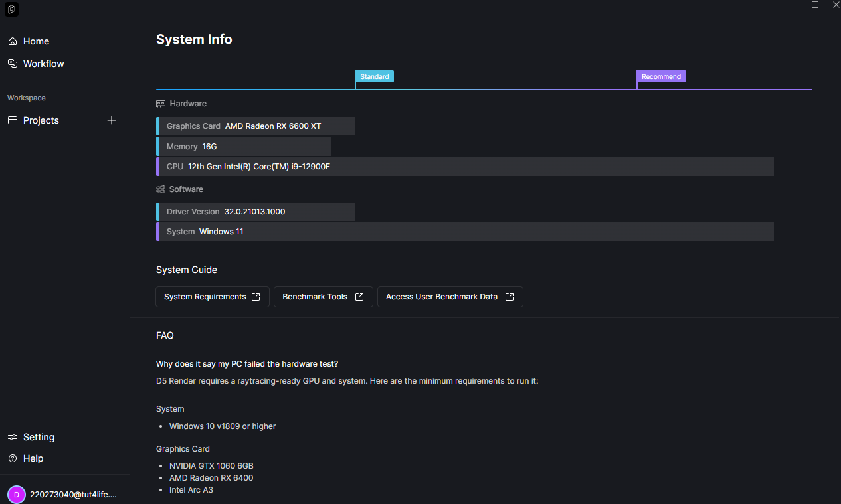The height and width of the screenshot is (504, 841).
Task: Click the Recommend marker on performance bar
Action: pyautogui.click(x=661, y=76)
